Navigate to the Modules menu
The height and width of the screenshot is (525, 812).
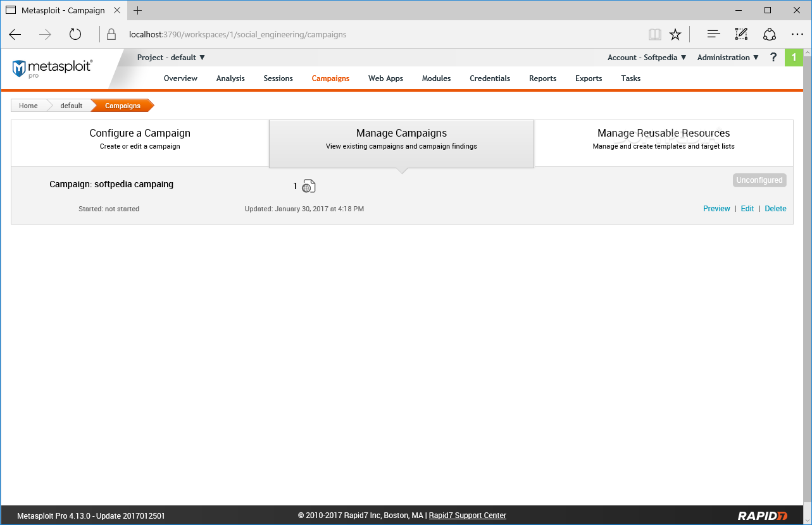(437, 78)
